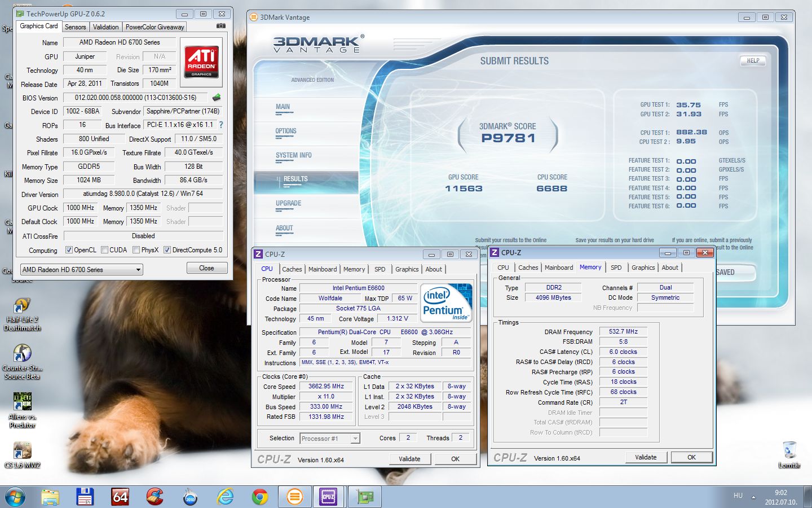Viewport: 812px width, 508px height.
Task: Open the Graphics tab in right CPU-Z window
Action: (x=643, y=268)
